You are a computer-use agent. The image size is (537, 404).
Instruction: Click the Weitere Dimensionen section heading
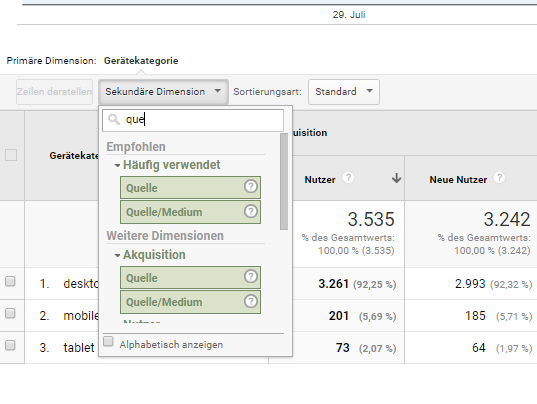165,236
